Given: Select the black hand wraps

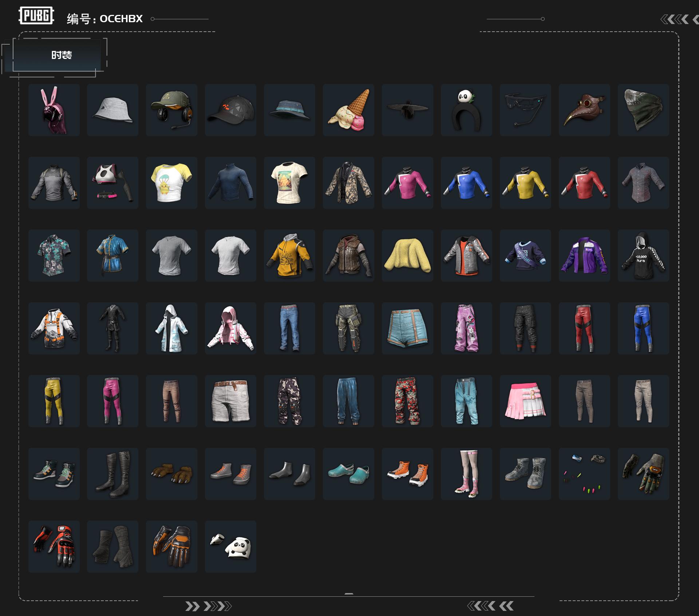Looking at the screenshot, I should [x=113, y=547].
